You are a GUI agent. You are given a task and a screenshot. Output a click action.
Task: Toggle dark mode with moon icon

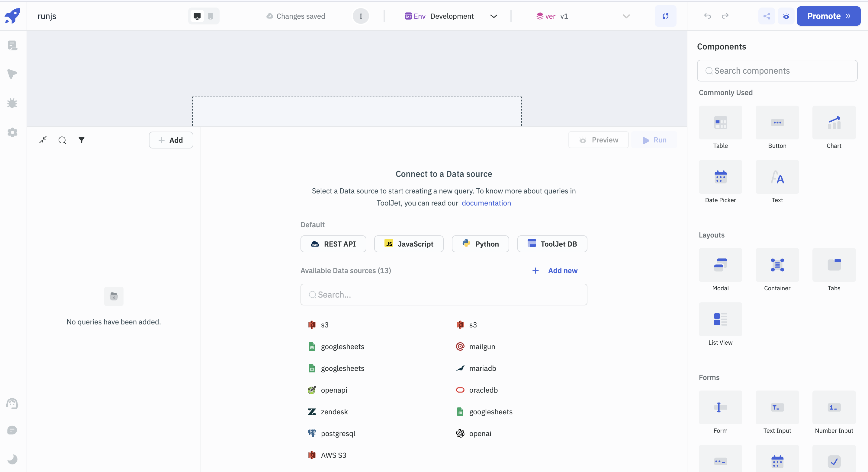click(12, 459)
